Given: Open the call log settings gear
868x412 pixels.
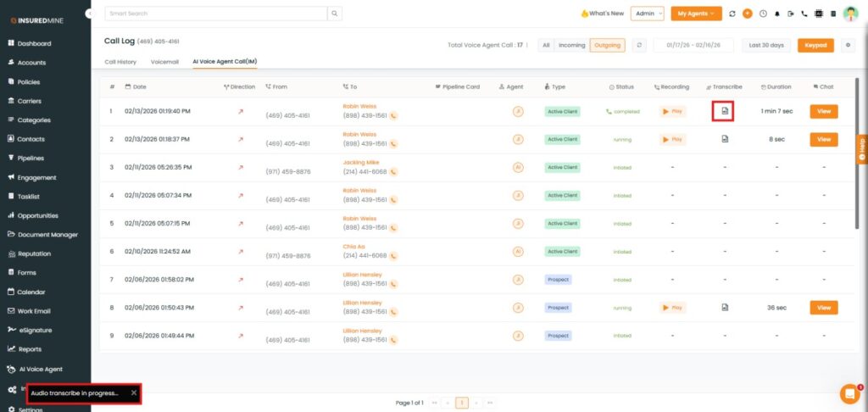Looking at the screenshot, I should point(849,45).
